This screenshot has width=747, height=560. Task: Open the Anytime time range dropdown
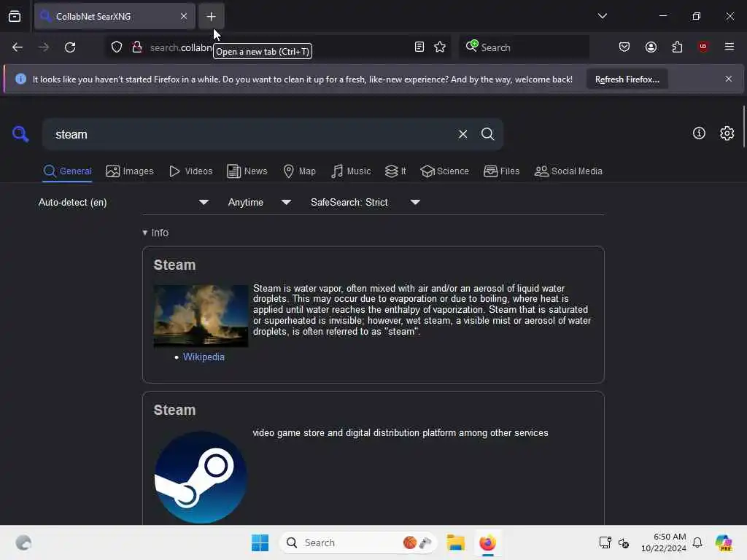(259, 203)
